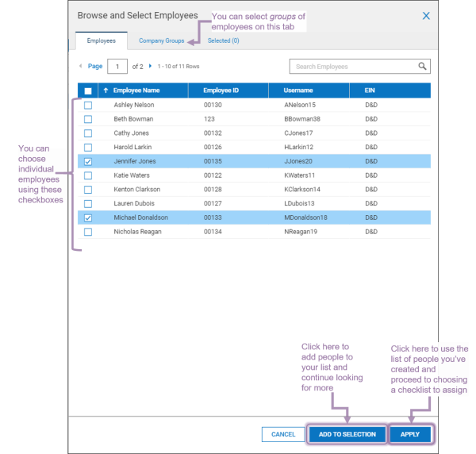Screen dimensions: 476x454
Task: Uncheck the box for Jennifer Jones
Action: click(x=88, y=161)
